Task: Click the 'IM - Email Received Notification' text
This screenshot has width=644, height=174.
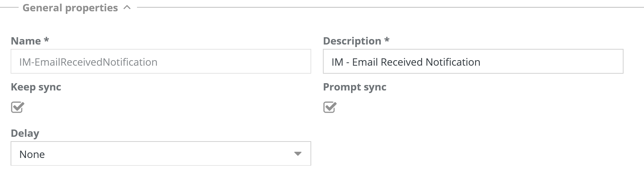Action: 405,62
